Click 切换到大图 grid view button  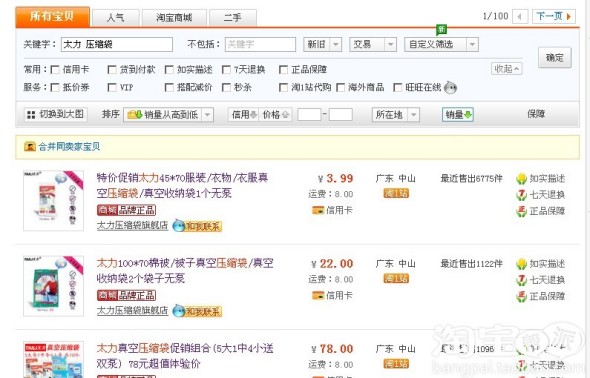point(56,114)
